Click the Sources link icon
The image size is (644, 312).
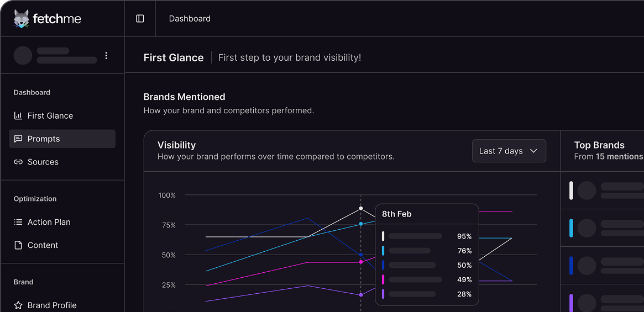[x=18, y=162]
